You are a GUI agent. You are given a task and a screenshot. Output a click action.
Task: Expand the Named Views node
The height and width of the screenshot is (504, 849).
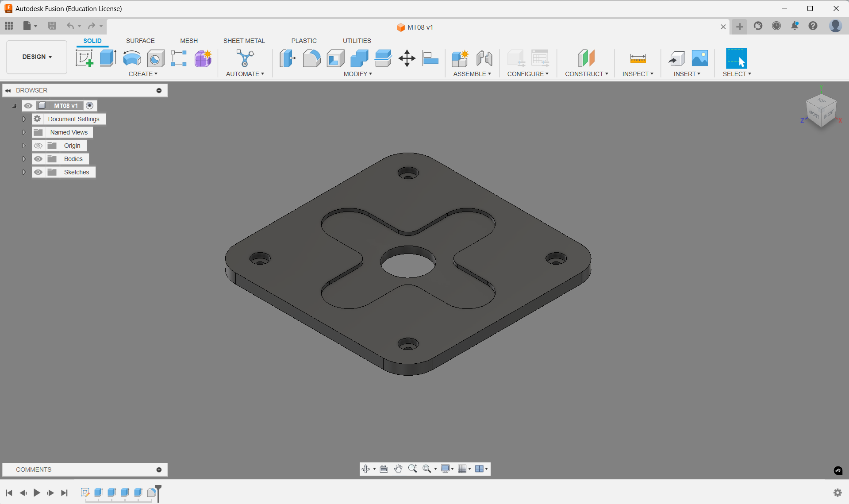coord(24,132)
